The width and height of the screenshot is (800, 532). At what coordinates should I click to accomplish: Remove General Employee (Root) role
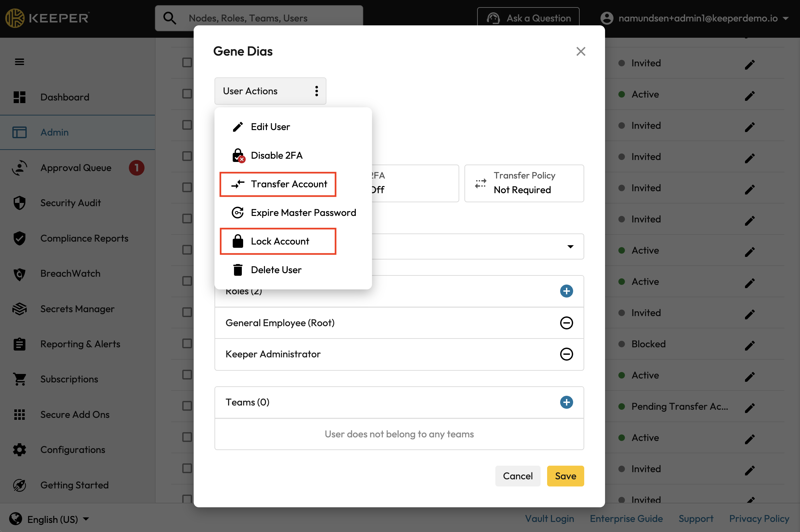tap(566, 323)
